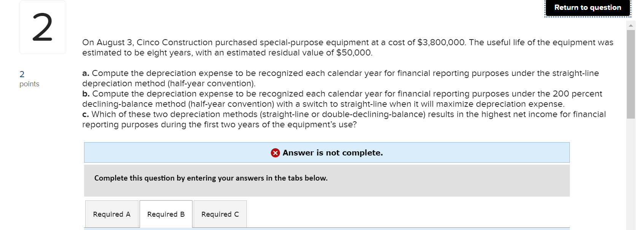Select the currently active Required B tab

(x=166, y=214)
